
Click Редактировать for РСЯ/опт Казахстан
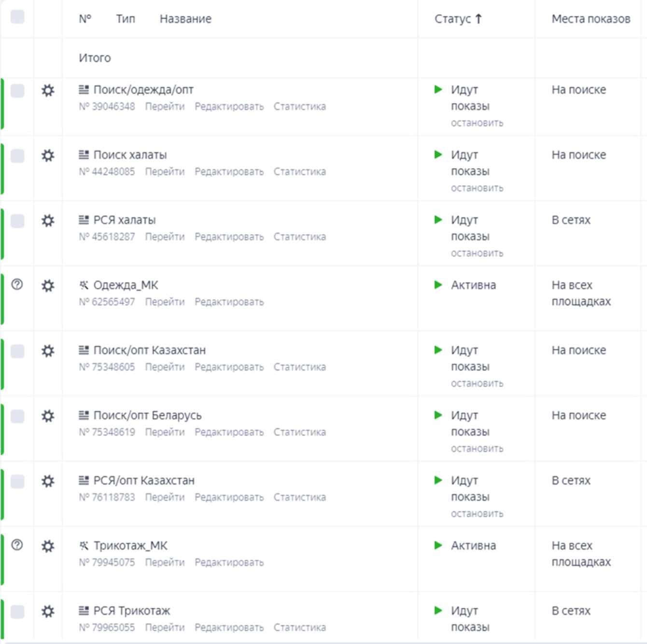229,497
